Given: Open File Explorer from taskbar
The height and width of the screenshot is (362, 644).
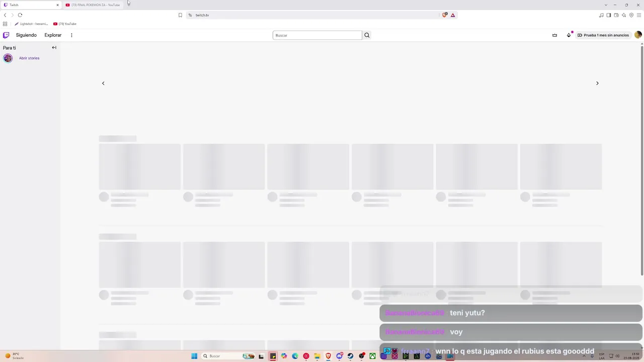Looking at the screenshot, I should click(317, 356).
